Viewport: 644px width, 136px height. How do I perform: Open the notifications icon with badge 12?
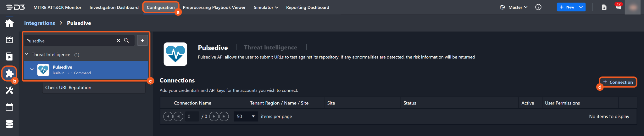tap(618, 7)
